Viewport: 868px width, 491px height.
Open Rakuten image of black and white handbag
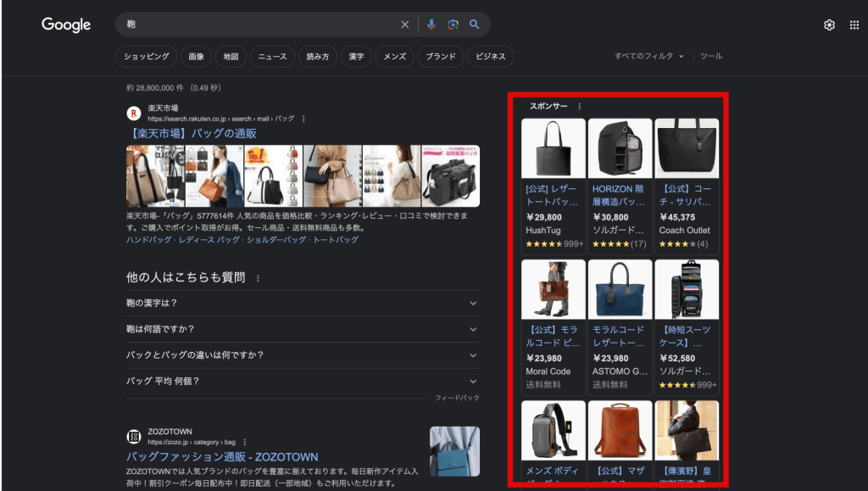coord(274,176)
